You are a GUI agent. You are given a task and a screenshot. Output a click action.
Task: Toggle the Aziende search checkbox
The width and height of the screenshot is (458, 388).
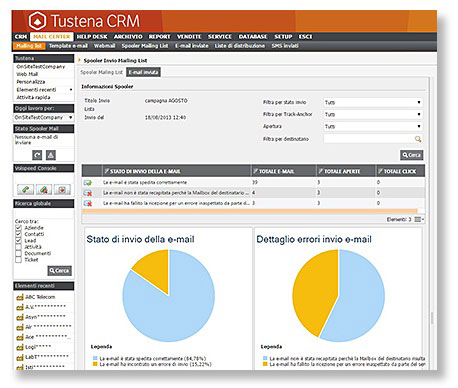click(x=19, y=228)
